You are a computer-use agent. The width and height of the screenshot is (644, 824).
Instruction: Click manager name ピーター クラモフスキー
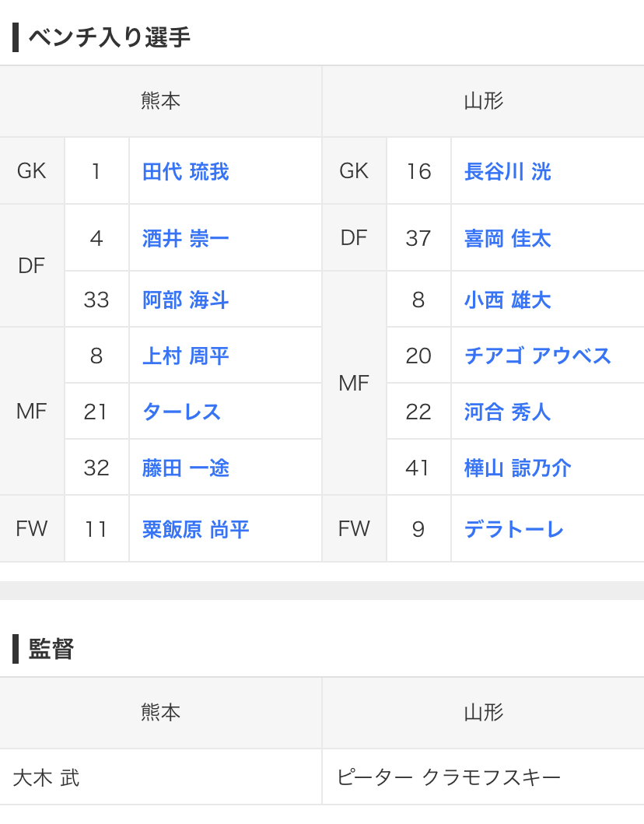(x=449, y=777)
